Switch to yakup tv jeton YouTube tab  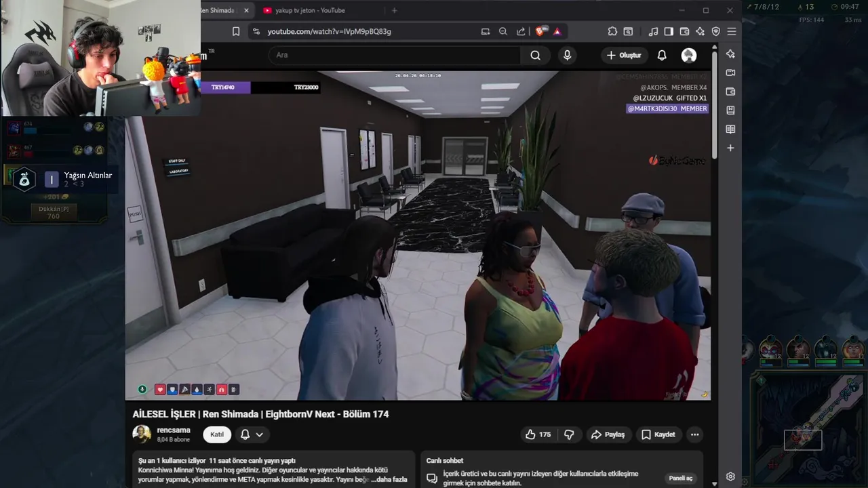310,10
